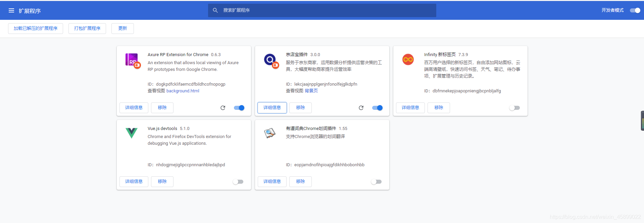Click the Vue.js devtools title text
644x223 pixels.
(162, 129)
